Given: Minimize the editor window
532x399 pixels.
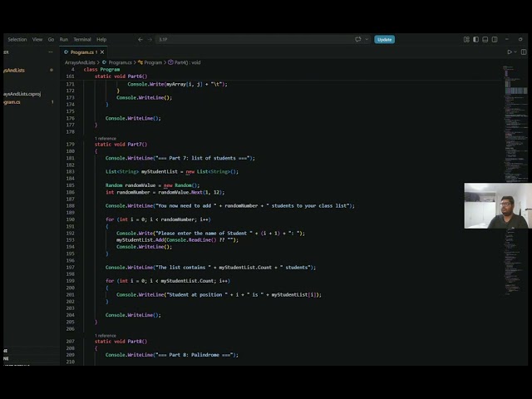Looking at the screenshot, I should click(x=507, y=39).
